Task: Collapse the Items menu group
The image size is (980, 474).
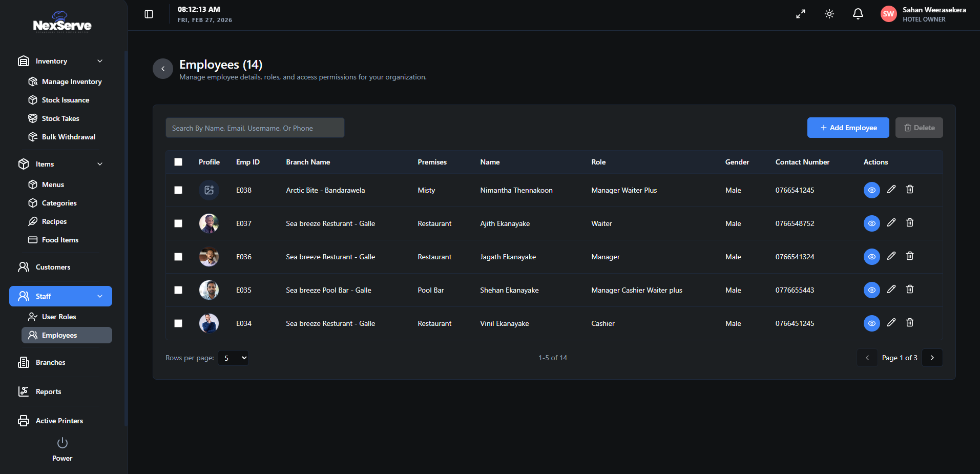Action: (x=100, y=164)
